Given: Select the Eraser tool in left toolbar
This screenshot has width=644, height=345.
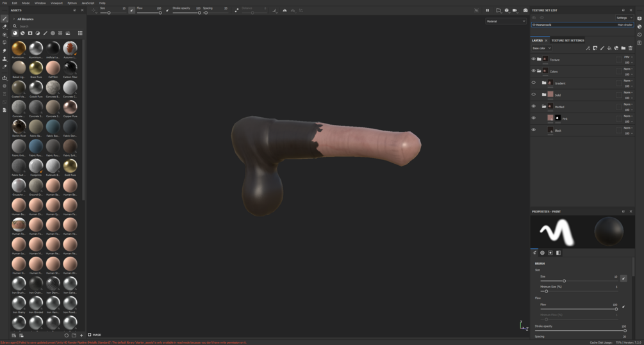Looking at the screenshot, I should 4,27.
